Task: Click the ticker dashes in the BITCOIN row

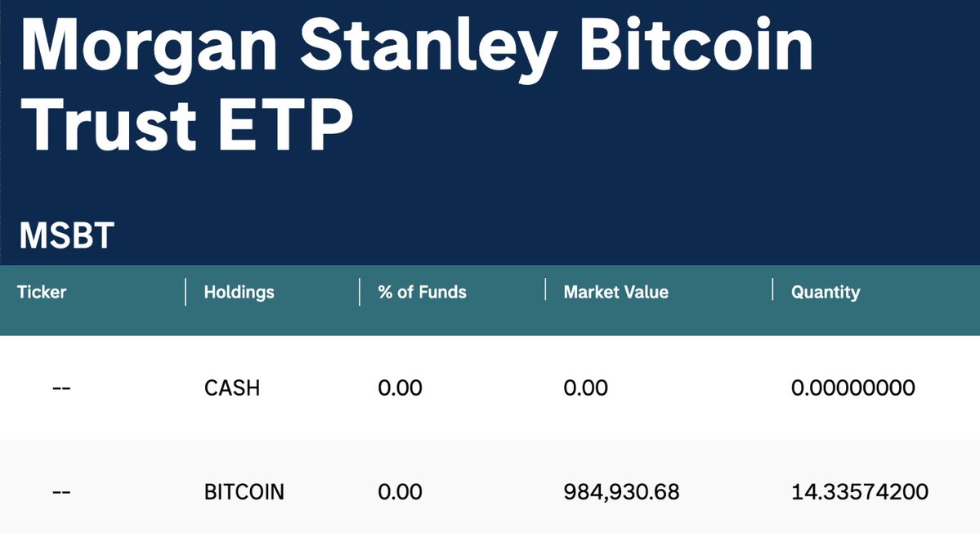Action: pyautogui.click(x=61, y=492)
